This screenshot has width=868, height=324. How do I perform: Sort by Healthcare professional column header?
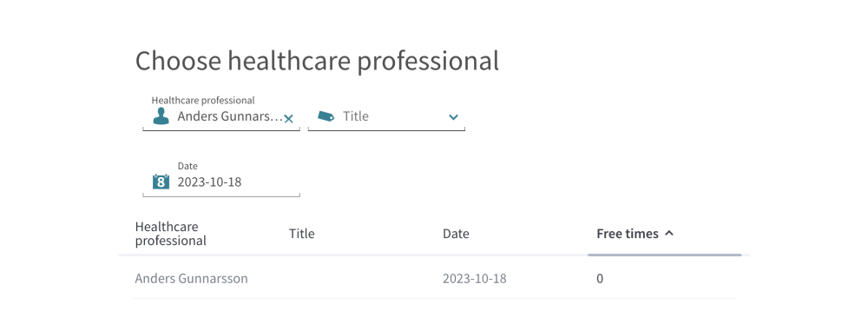[x=170, y=234]
